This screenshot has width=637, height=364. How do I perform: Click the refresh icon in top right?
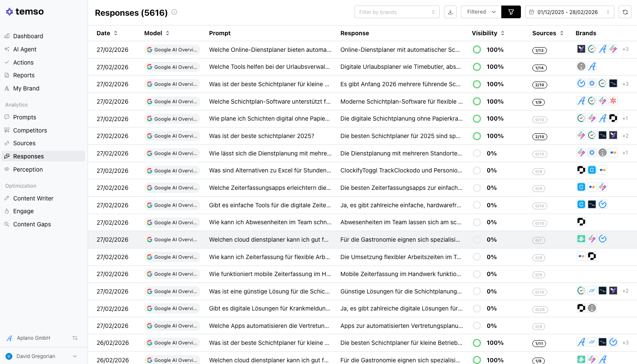point(625,12)
